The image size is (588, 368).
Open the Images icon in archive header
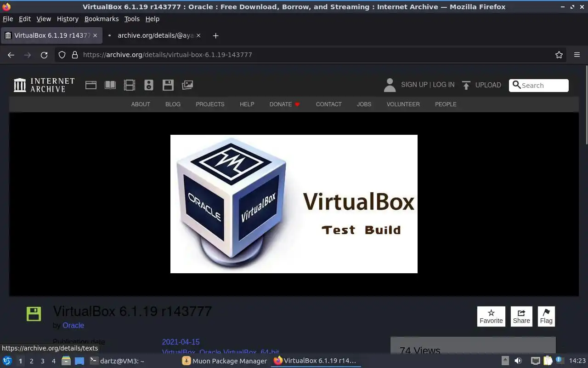pyautogui.click(x=187, y=85)
